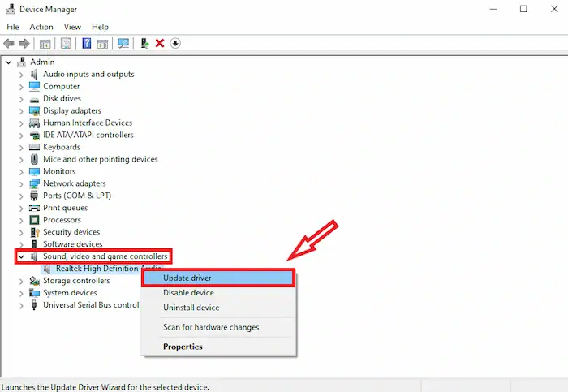Select the Network adapters tree item
This screenshot has width=568, height=392.
pyautogui.click(x=74, y=183)
